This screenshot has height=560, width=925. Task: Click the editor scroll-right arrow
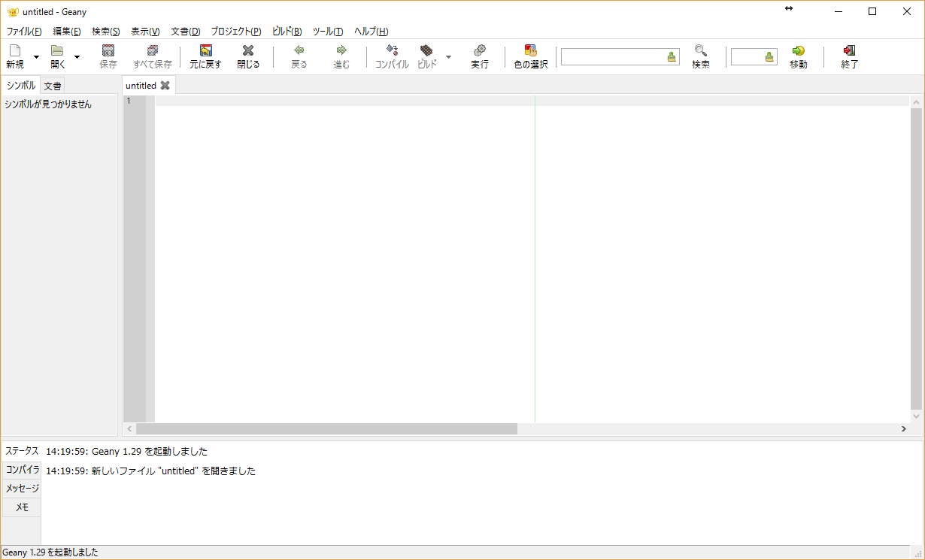pyautogui.click(x=904, y=428)
